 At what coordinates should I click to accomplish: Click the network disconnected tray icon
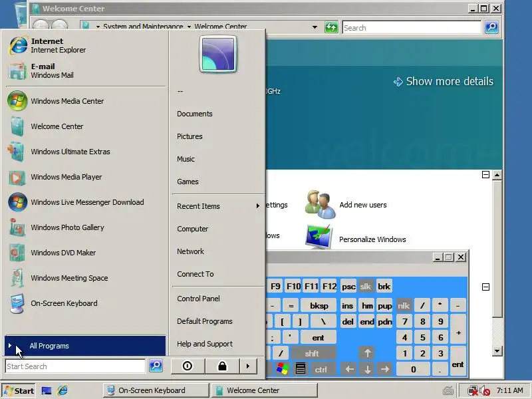coord(472,391)
